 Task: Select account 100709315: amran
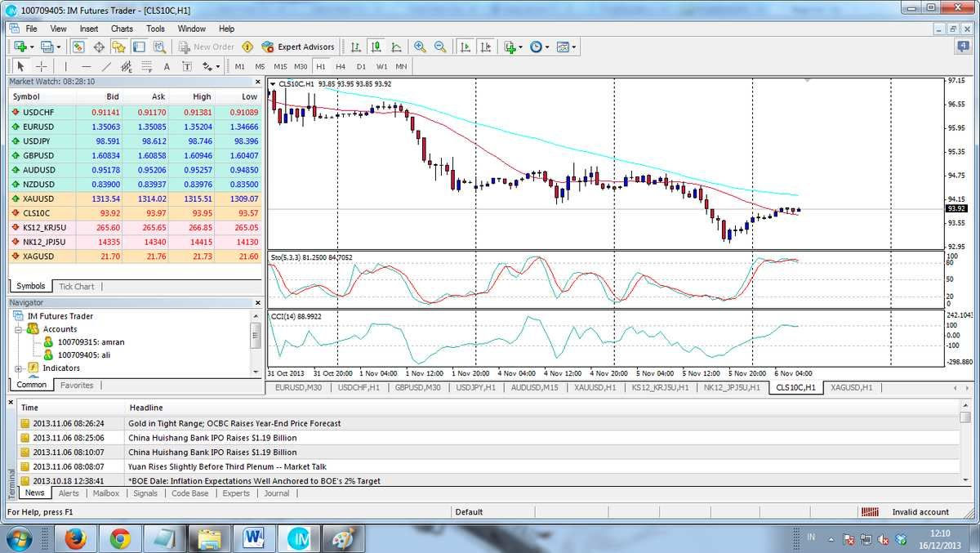(x=84, y=342)
